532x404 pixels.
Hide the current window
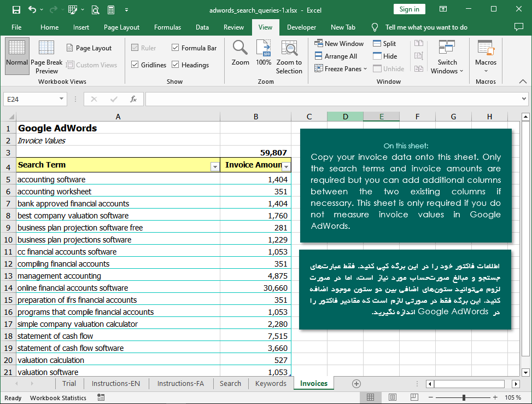click(385, 56)
